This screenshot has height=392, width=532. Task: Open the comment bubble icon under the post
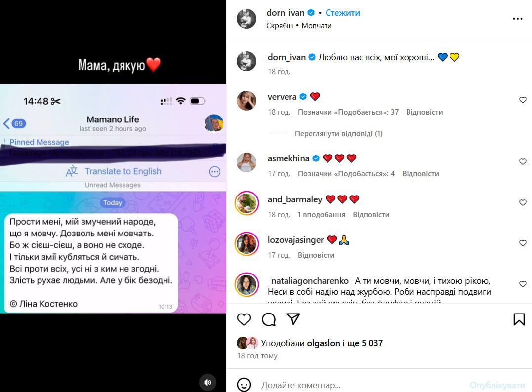point(269,319)
